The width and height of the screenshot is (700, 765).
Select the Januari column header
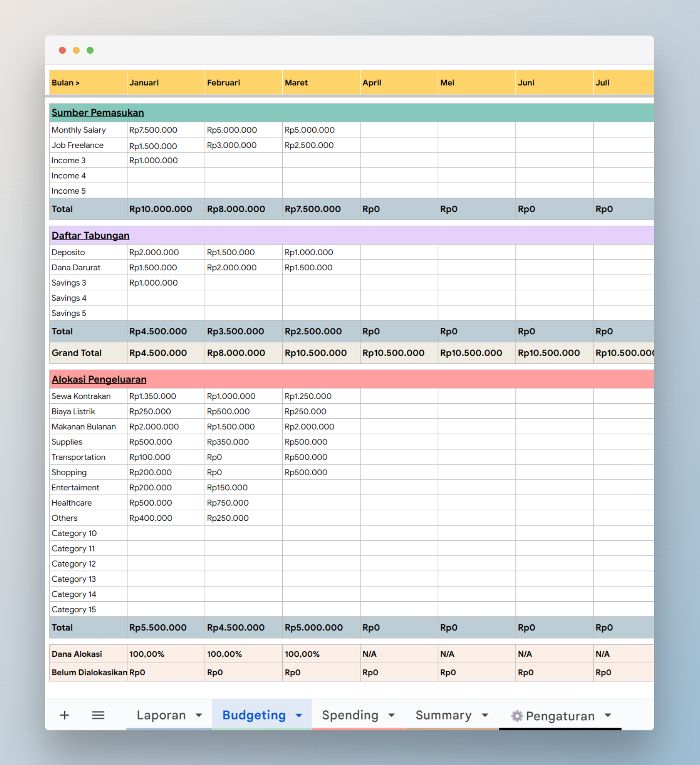166,82
